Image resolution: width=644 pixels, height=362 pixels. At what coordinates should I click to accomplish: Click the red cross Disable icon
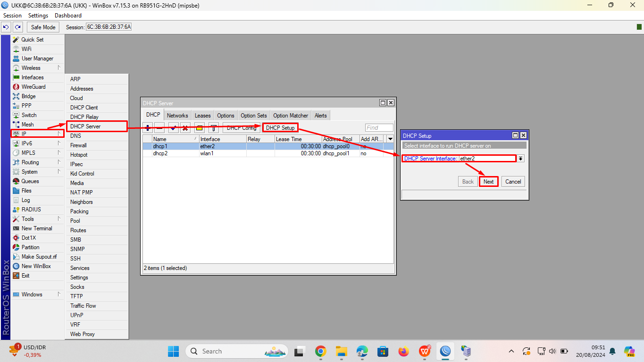pos(185,128)
